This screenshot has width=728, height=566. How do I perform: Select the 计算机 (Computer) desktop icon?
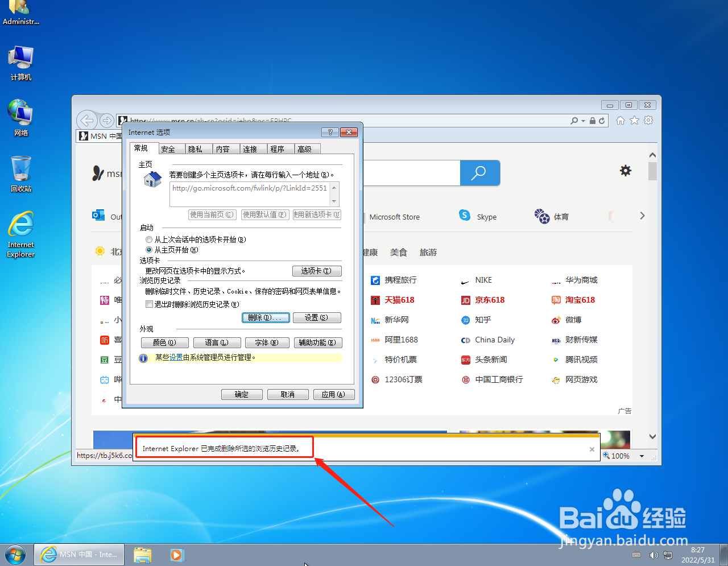pyautogui.click(x=21, y=63)
